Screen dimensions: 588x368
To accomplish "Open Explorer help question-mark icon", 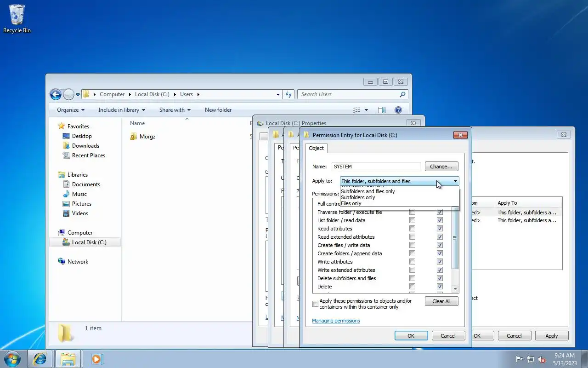I will pos(398,110).
